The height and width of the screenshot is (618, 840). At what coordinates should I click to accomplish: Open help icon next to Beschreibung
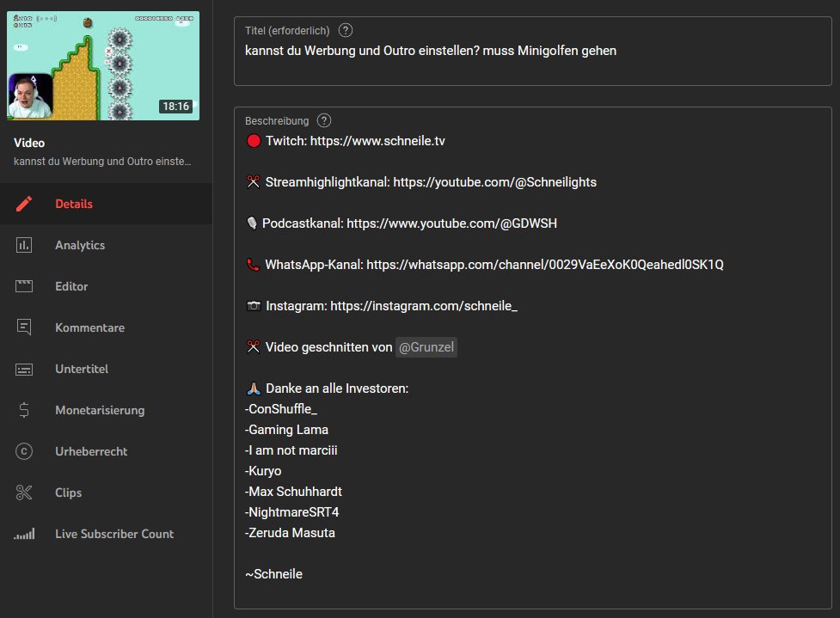pyautogui.click(x=324, y=120)
